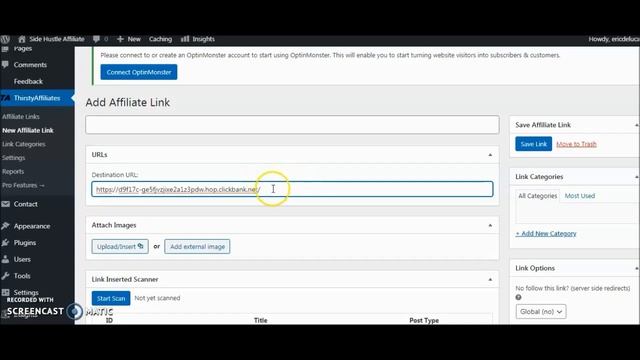This screenshot has height=360, width=640.
Task: Open ThirstyAffiliates Settings submenu item
Action: [13, 158]
